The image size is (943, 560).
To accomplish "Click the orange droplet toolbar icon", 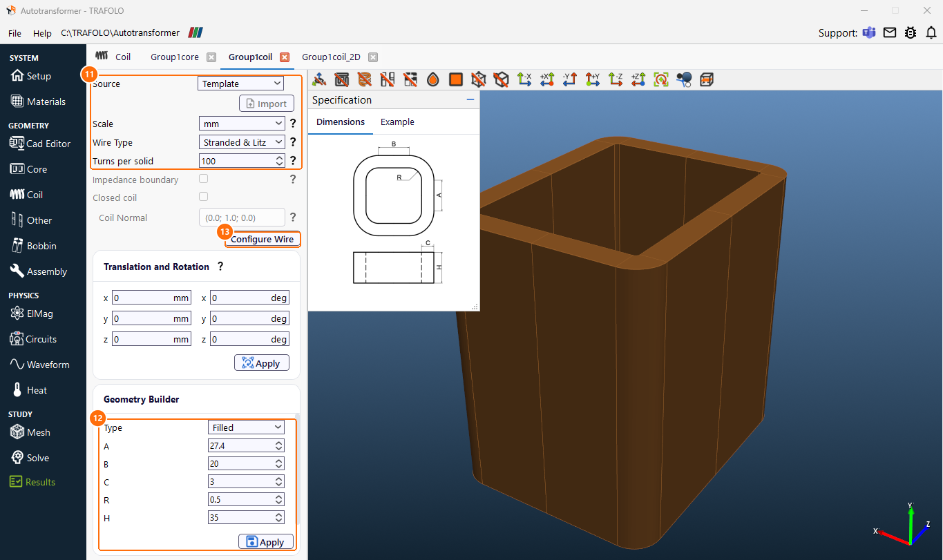I will click(x=433, y=79).
